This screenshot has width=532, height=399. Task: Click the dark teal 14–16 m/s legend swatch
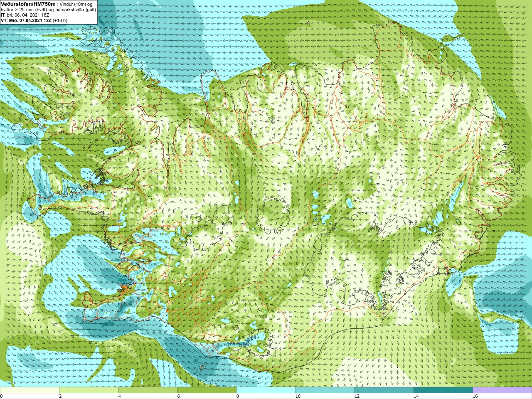click(x=443, y=390)
